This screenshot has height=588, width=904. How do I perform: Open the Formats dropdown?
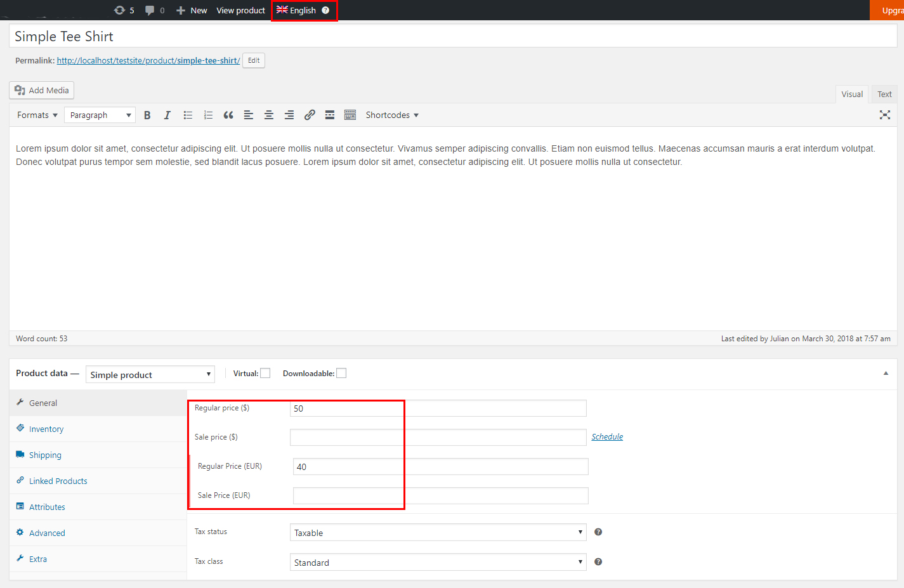coord(37,115)
